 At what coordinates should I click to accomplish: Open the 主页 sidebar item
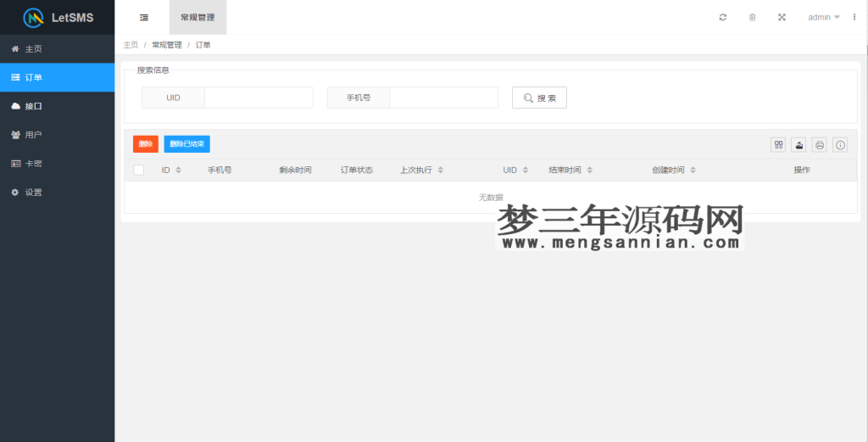pyautogui.click(x=57, y=48)
